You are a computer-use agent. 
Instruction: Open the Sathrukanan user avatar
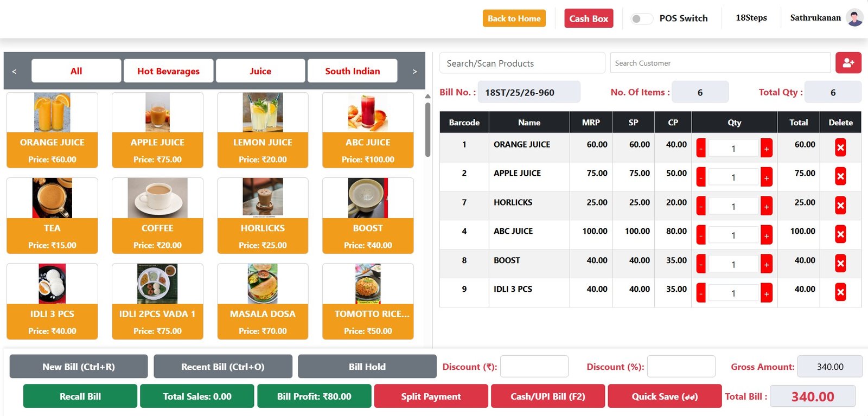[854, 18]
